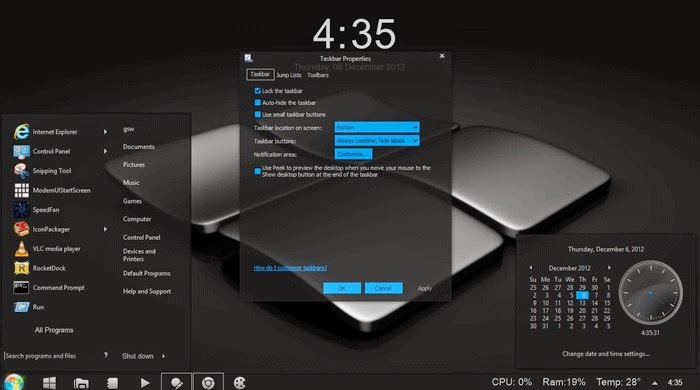
Task: Open All Programs list
Action: coord(54,330)
